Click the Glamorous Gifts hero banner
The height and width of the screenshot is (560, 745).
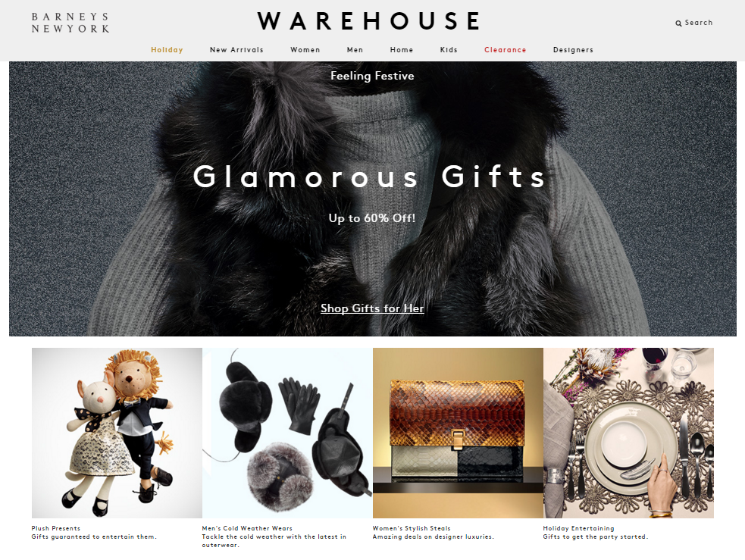[373, 199]
